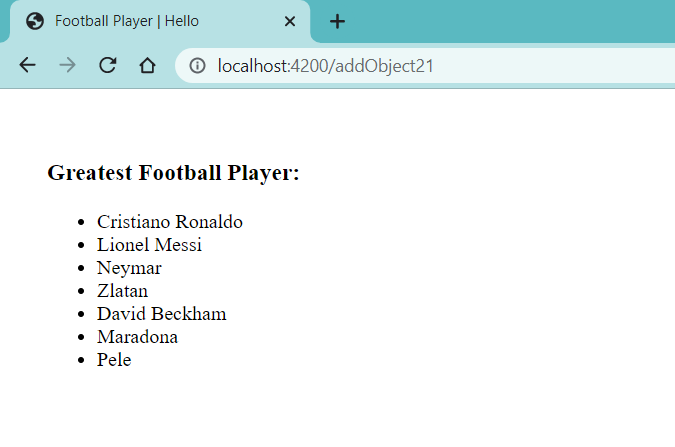Select the Lionel Messi list item
The image size is (675, 447).
(x=149, y=245)
